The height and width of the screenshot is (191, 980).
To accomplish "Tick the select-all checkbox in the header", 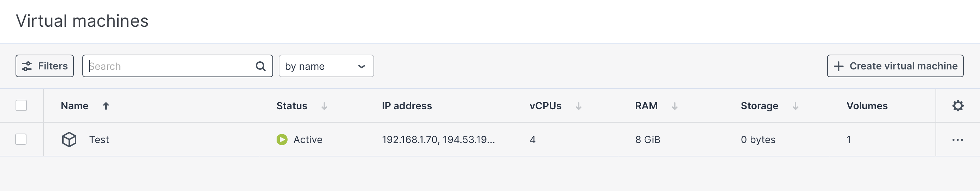I will click(21, 106).
